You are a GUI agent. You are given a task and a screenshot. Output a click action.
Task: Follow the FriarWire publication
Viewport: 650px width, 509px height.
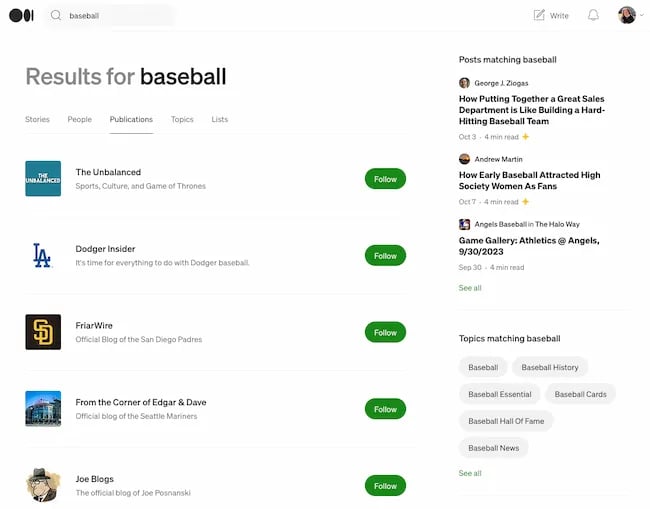click(385, 332)
